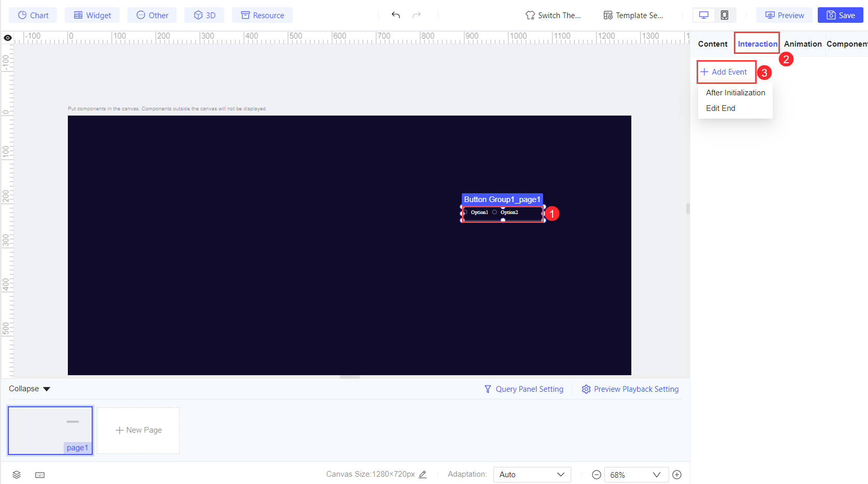Open Preview Playback Setting

tap(630, 389)
